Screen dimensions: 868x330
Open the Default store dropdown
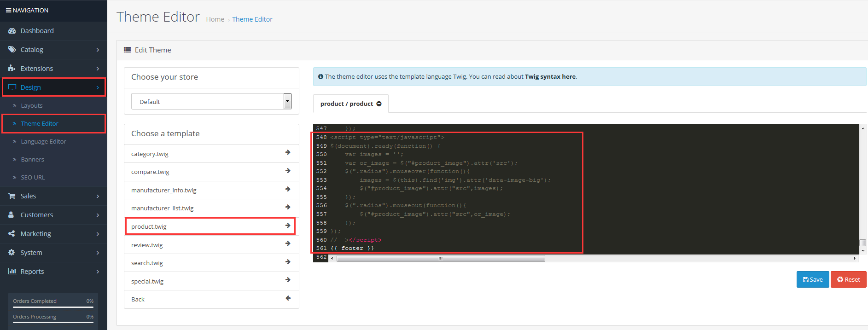(x=211, y=101)
